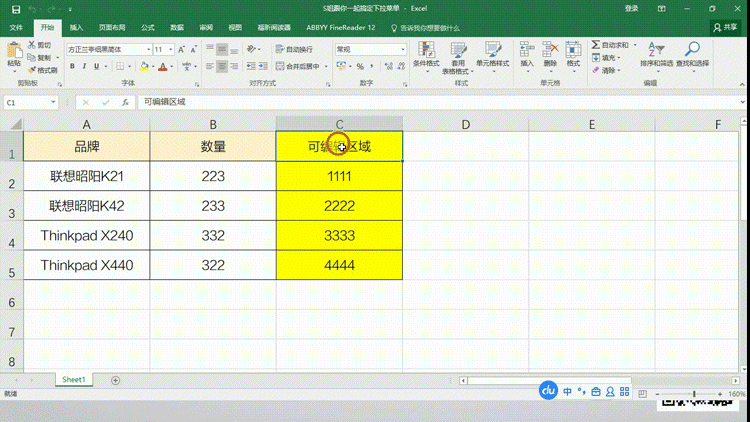Click the Font Color red A swatch

(163, 67)
